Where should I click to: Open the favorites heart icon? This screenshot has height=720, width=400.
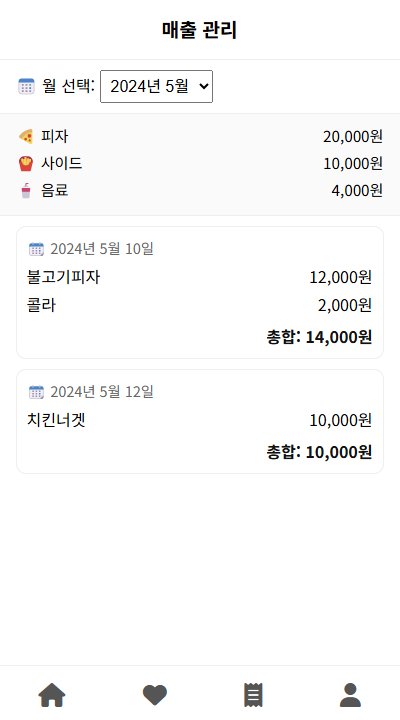click(x=155, y=695)
